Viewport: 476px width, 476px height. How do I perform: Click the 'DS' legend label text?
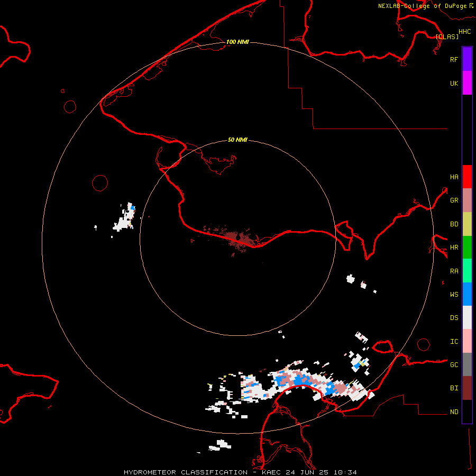coord(454,317)
